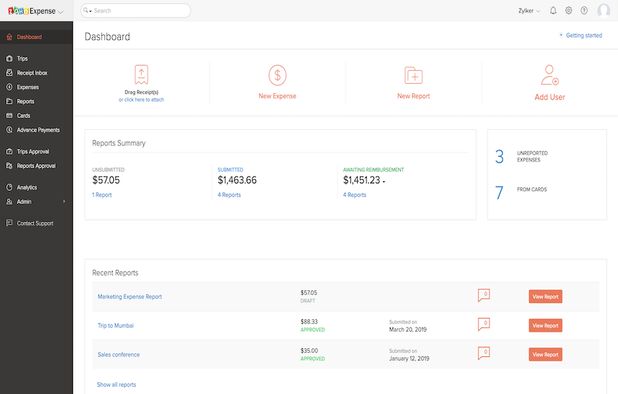This screenshot has width=618, height=394.
Task: Click the Trips Approval icon
Action: [9, 151]
